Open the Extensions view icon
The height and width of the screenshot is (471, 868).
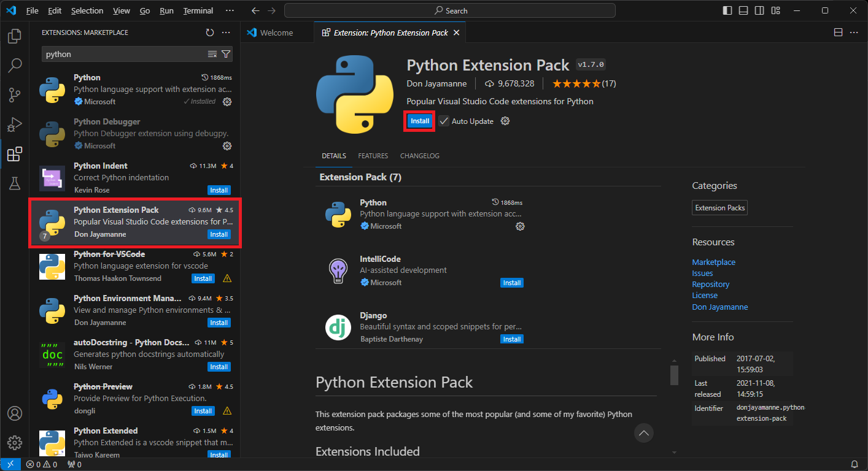(x=15, y=154)
